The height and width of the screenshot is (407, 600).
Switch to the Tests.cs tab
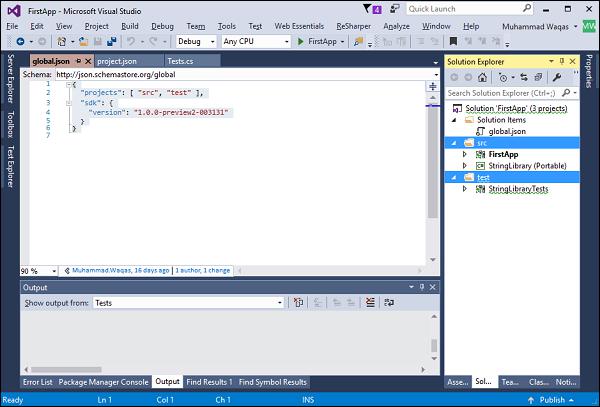(x=180, y=62)
